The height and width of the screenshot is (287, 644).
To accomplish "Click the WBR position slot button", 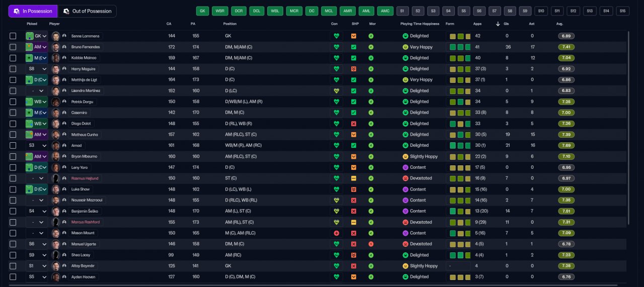I will pyautogui.click(x=219, y=11).
